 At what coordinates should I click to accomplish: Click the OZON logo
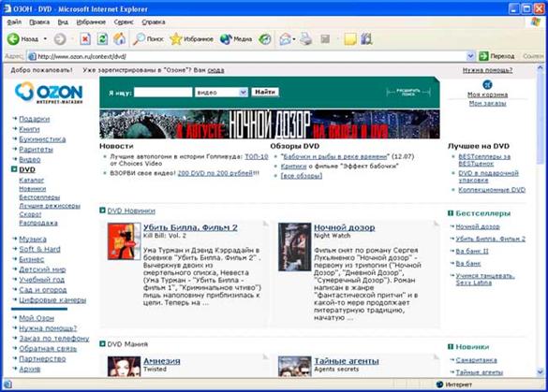click(x=49, y=93)
